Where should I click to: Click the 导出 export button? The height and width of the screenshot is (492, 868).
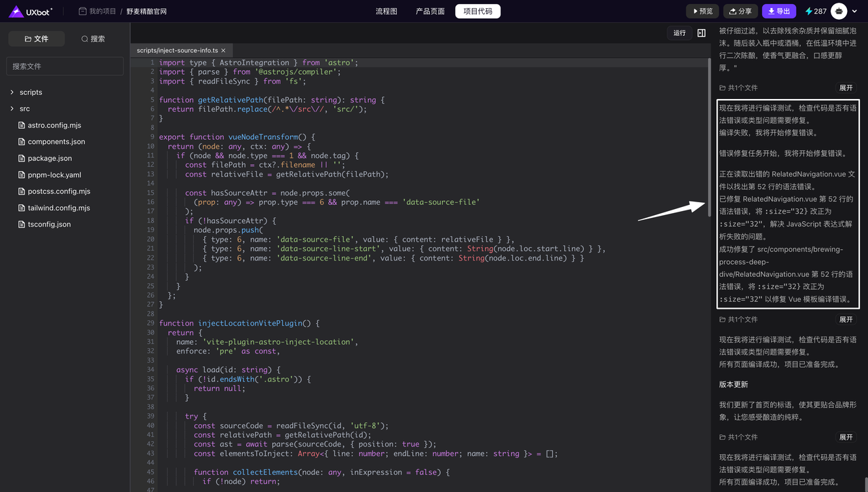point(778,12)
